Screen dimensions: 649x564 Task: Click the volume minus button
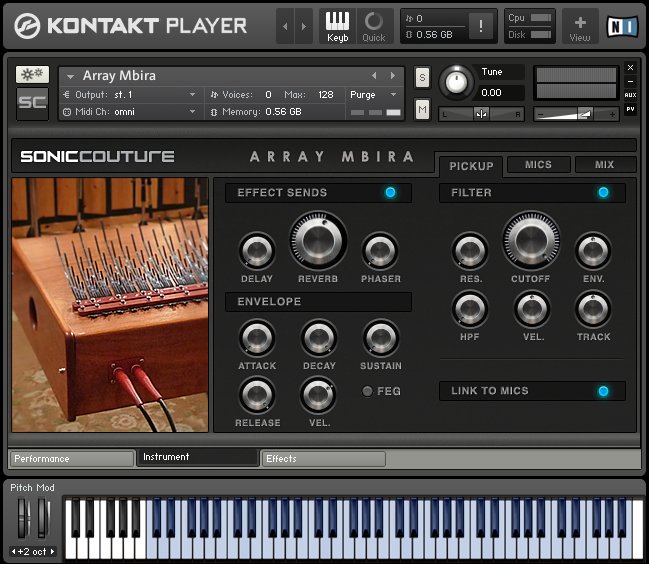click(541, 114)
